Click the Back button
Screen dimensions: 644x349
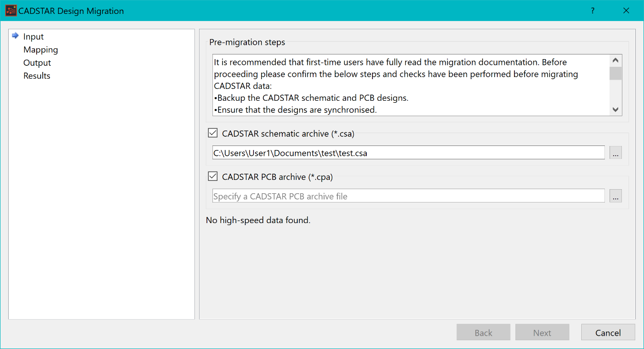click(484, 333)
